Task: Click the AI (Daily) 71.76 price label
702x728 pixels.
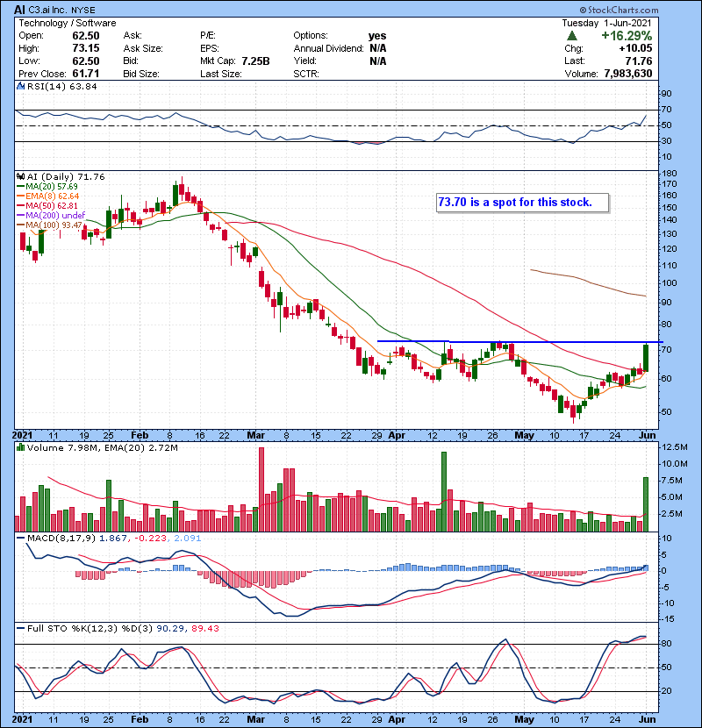Action: tap(66, 176)
